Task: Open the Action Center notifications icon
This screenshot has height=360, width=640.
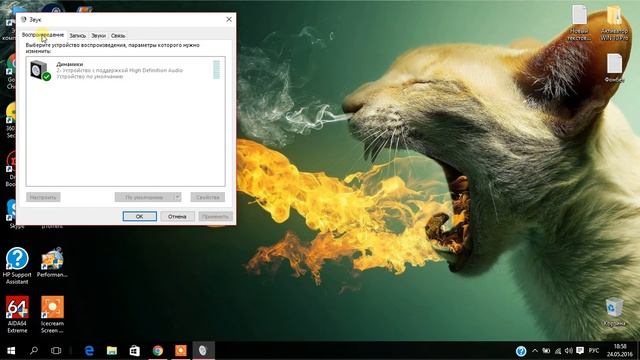Action: [x=580, y=351]
